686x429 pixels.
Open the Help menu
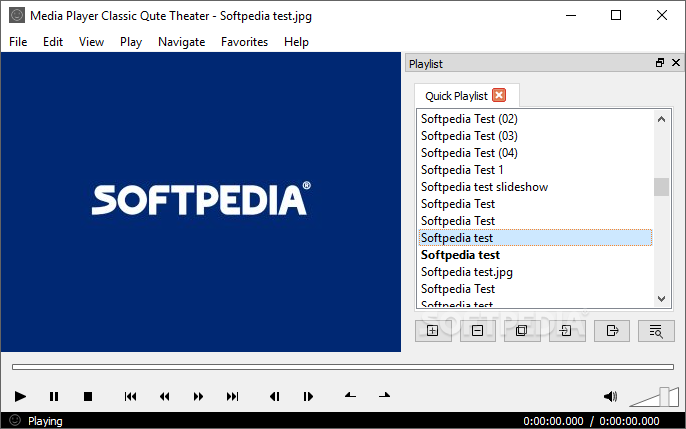pos(296,42)
